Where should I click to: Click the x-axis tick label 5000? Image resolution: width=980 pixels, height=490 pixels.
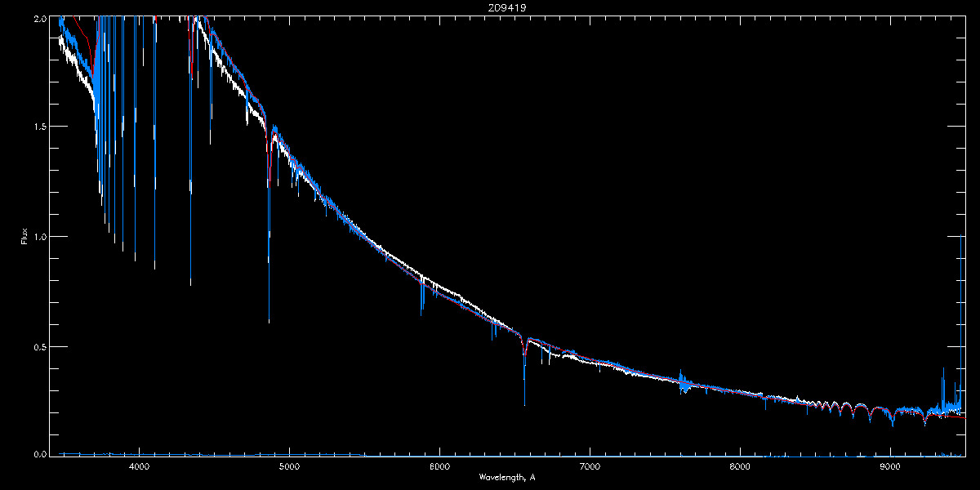tap(289, 467)
